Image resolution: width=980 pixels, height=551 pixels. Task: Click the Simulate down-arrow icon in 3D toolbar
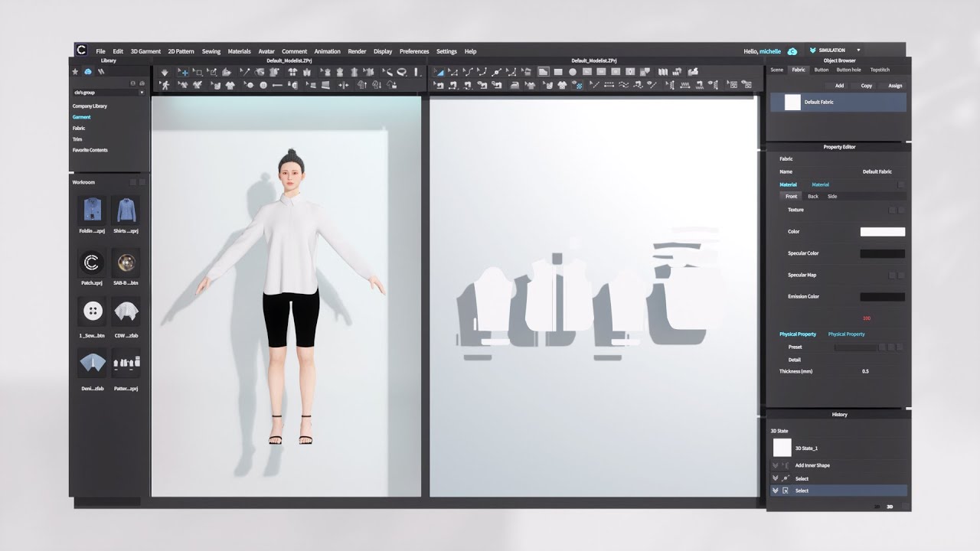(165, 72)
